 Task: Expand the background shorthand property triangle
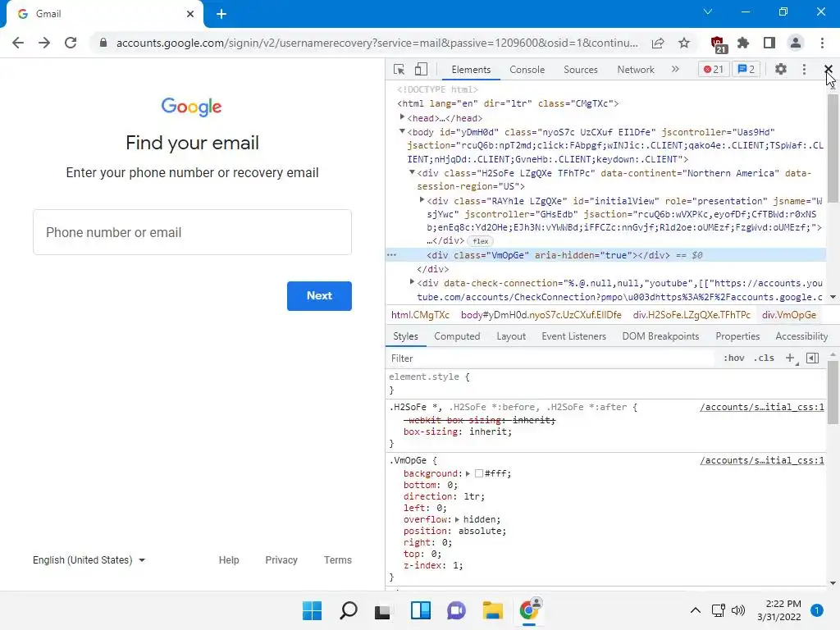tap(468, 473)
